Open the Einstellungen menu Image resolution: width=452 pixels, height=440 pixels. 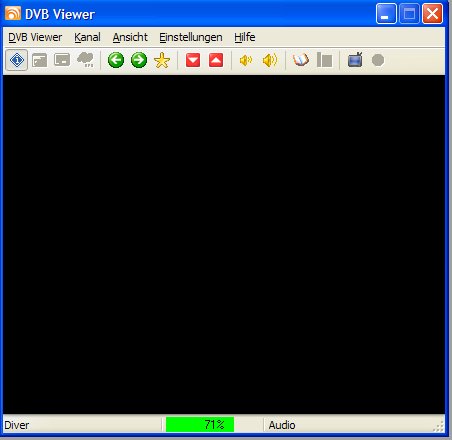click(191, 37)
